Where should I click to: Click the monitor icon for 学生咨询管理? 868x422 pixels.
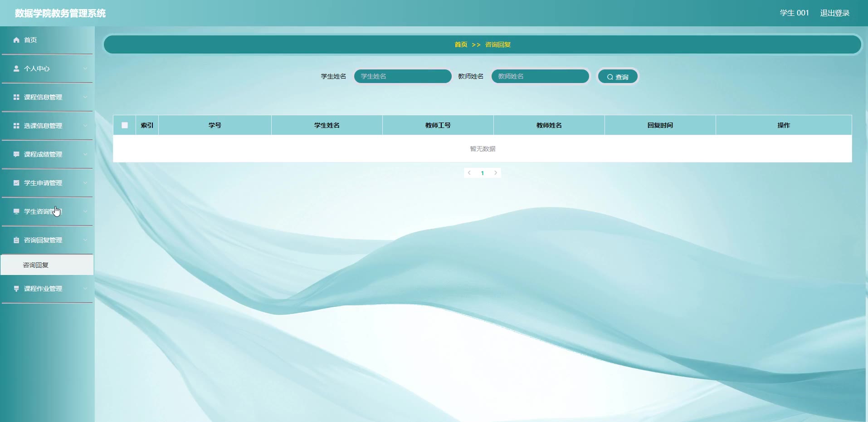tap(16, 211)
